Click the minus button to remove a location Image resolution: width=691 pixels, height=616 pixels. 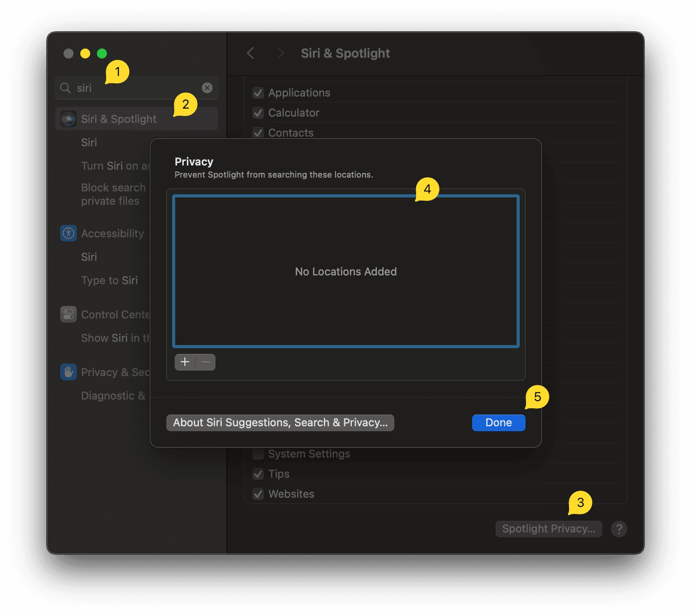pyautogui.click(x=206, y=362)
